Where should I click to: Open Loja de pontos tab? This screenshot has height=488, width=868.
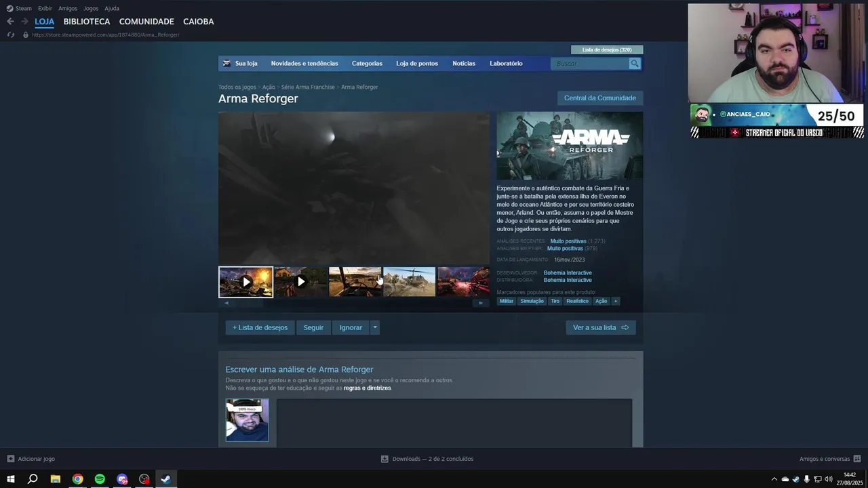pyautogui.click(x=417, y=64)
